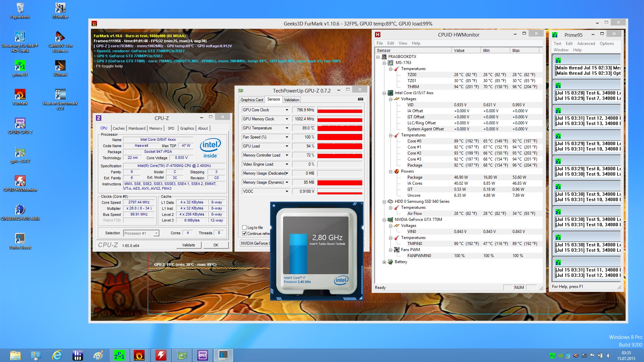
Task: Open the Steuerung für Intel HD-Grafik desktop icon
Action: [20, 42]
